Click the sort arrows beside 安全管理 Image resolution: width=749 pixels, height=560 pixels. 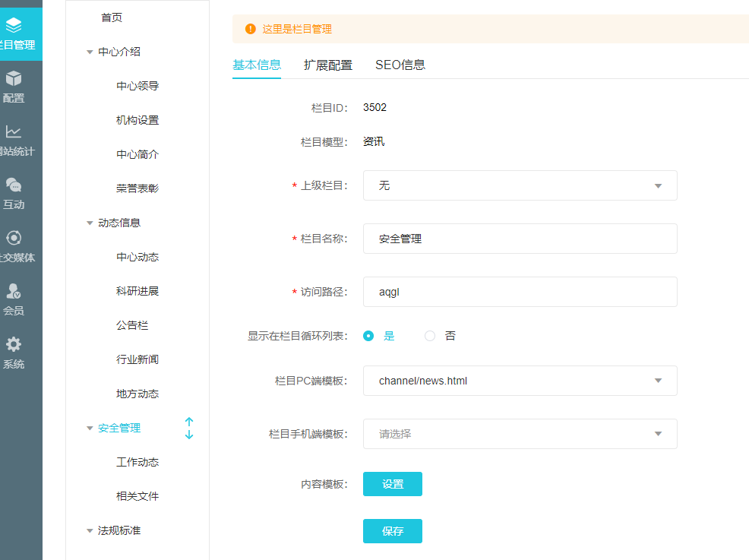189,428
